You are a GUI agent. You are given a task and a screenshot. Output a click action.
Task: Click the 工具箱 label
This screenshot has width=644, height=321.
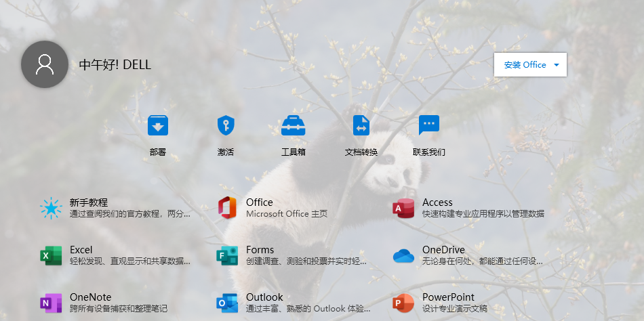click(x=294, y=152)
